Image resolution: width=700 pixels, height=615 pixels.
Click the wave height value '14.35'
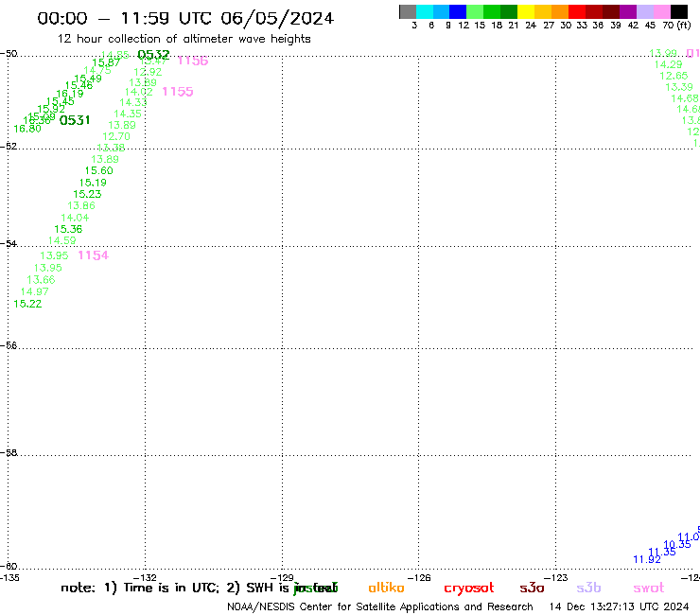[x=128, y=114]
